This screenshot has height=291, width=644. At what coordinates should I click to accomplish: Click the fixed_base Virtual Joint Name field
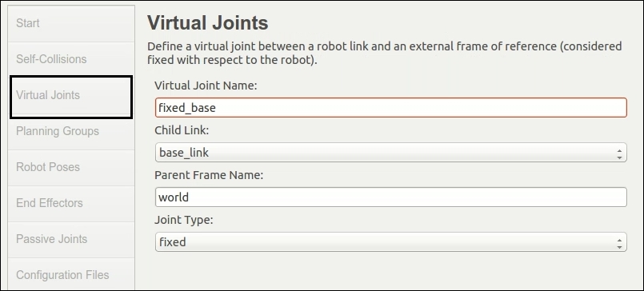point(391,108)
